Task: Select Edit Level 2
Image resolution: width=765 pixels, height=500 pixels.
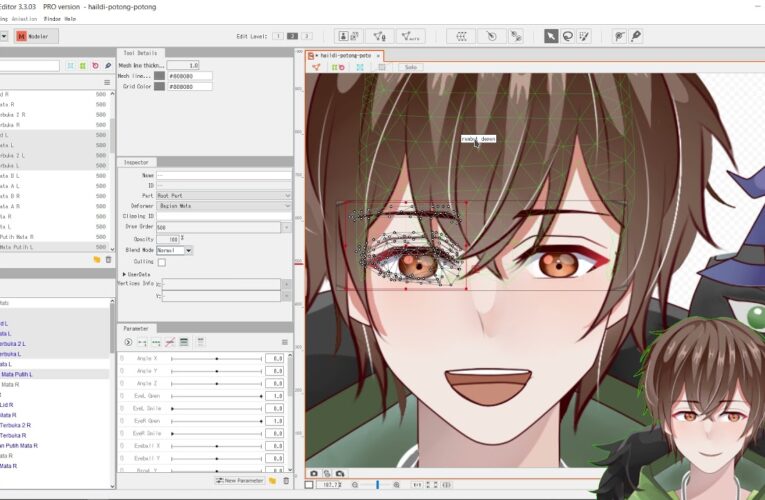Action: point(293,36)
